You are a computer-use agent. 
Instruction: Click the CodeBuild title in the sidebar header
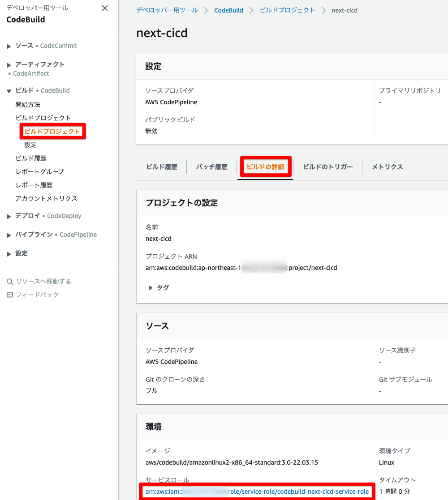click(x=26, y=19)
